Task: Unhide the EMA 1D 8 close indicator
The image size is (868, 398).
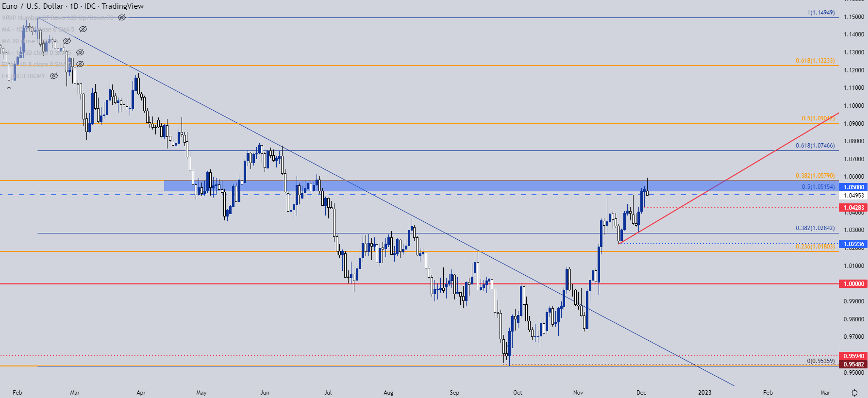Action: pyautogui.click(x=80, y=64)
